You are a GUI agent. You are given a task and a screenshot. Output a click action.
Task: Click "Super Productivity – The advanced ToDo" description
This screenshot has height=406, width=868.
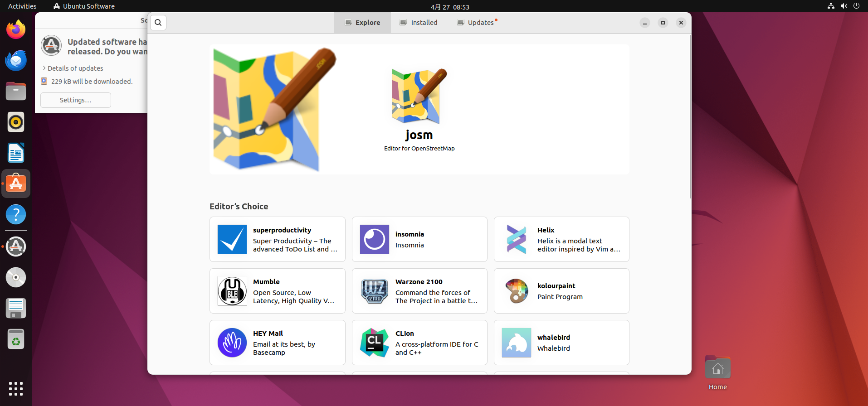click(x=295, y=245)
